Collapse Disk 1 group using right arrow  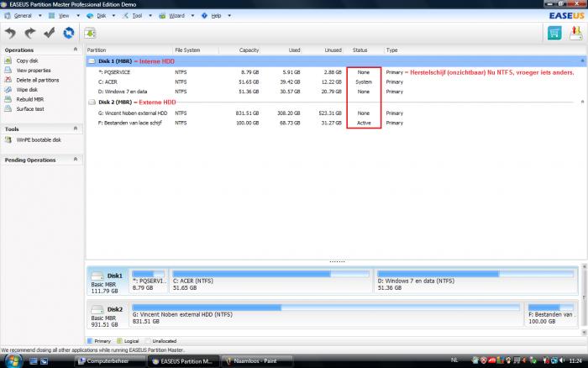click(x=582, y=60)
